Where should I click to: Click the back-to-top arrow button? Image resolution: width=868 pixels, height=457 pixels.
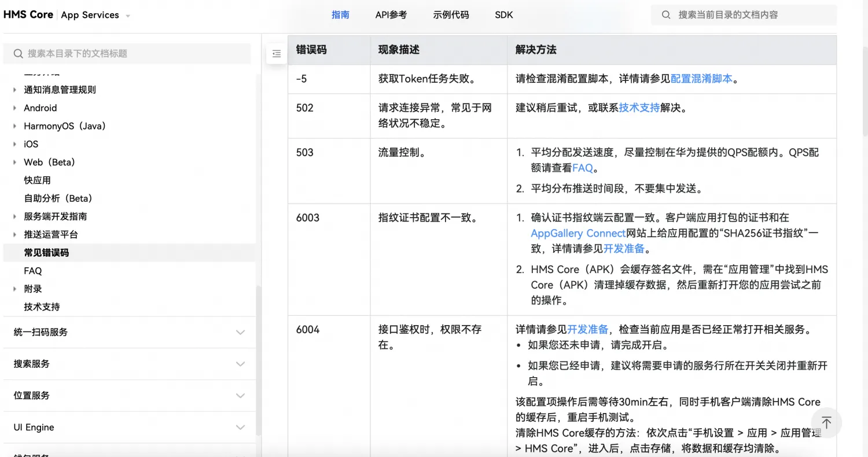pyautogui.click(x=826, y=423)
